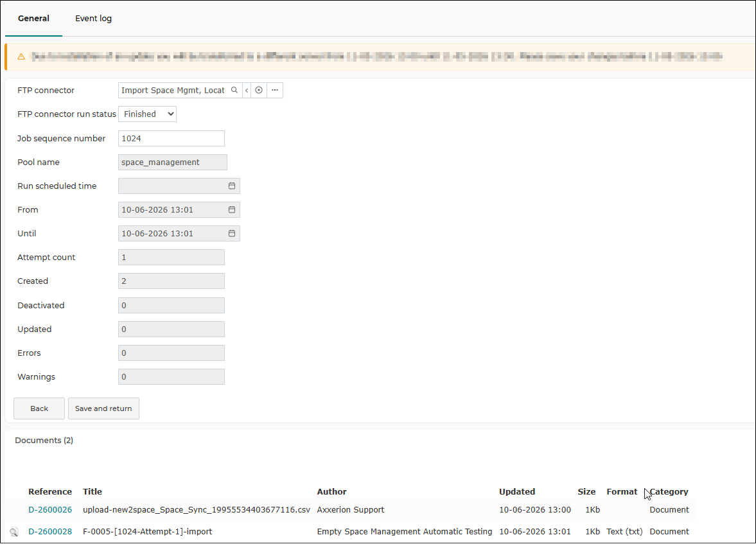Image resolution: width=756 pixels, height=544 pixels.
Task: Click the FTP connector text field
Action: [x=173, y=90]
